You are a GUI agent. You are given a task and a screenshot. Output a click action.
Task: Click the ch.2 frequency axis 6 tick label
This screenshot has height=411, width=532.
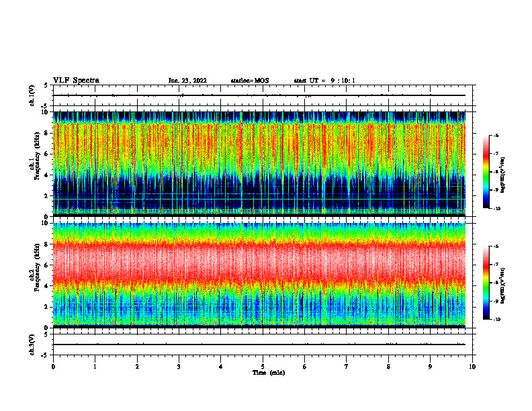point(47,265)
